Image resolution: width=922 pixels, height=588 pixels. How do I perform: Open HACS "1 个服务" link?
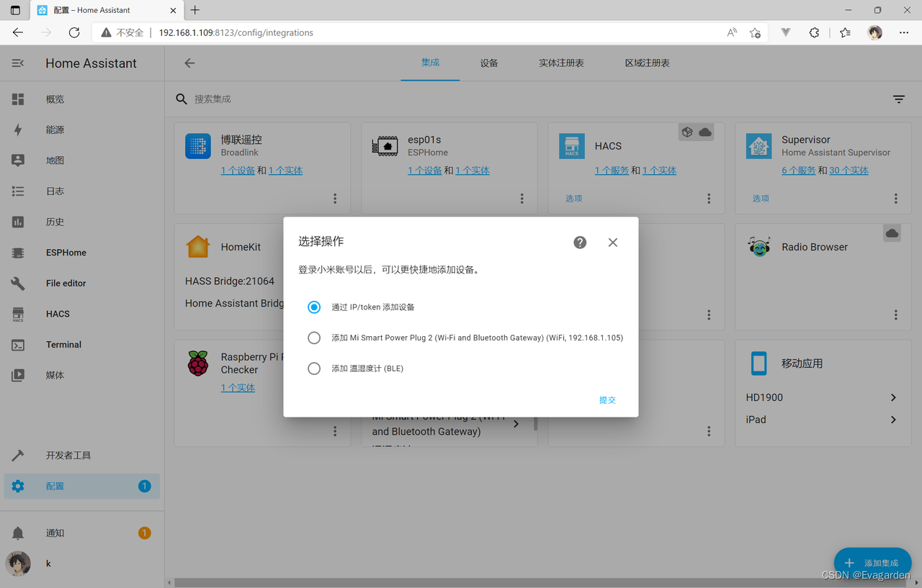(x=612, y=171)
